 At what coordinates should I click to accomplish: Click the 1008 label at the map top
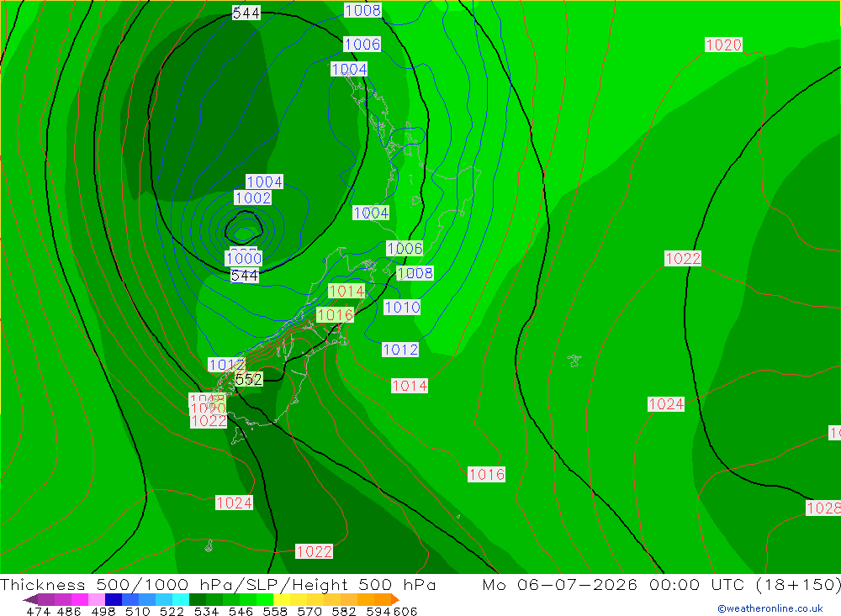362,10
